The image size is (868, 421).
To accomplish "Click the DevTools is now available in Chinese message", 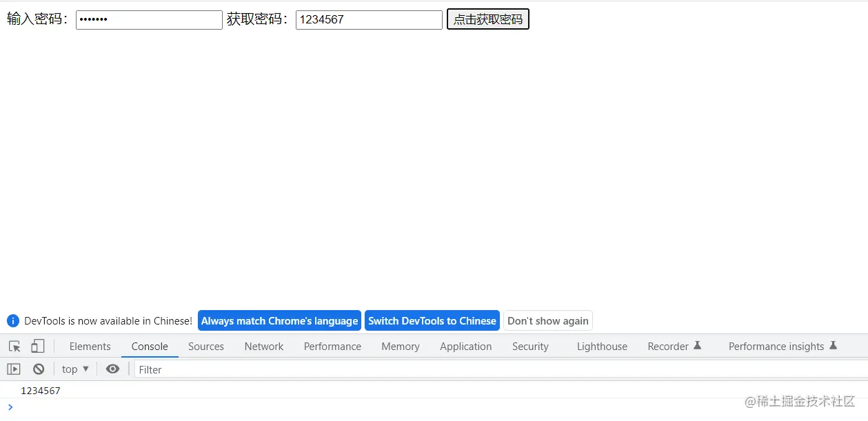I will (108, 321).
